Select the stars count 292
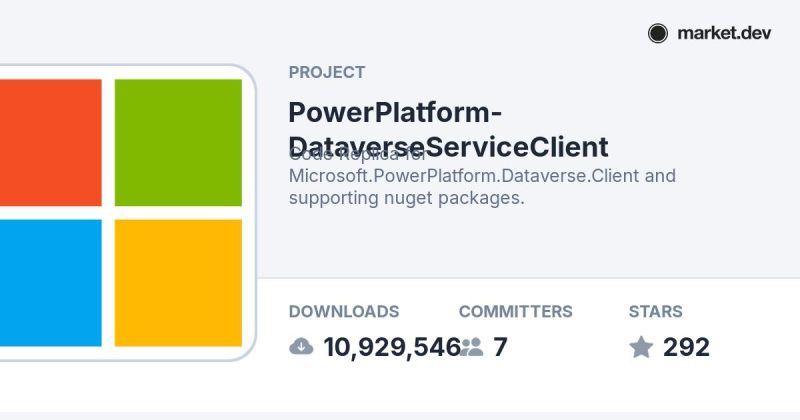800x420 pixels. coord(686,347)
